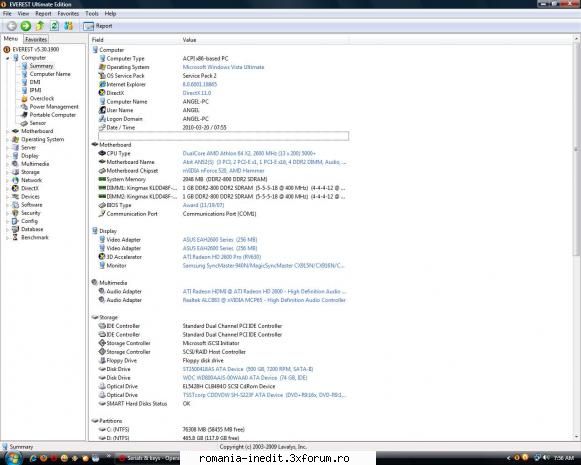Click the Sensor tree icon
Image resolution: width=581 pixels, height=465 pixels.
(24, 123)
